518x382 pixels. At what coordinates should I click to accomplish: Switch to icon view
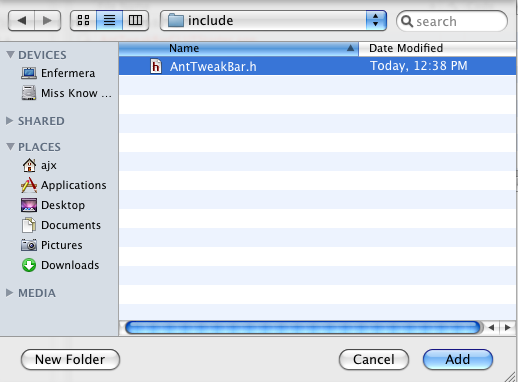coord(83,21)
